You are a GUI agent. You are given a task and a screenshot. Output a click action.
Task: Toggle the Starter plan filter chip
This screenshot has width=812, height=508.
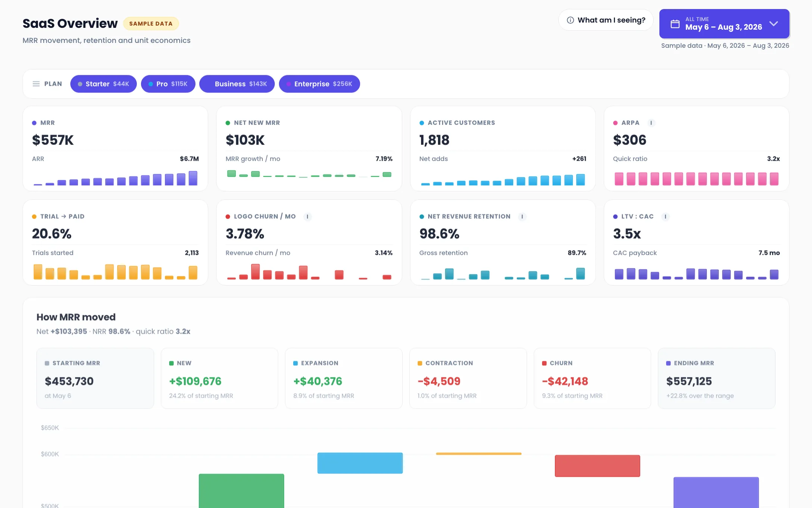(x=103, y=84)
